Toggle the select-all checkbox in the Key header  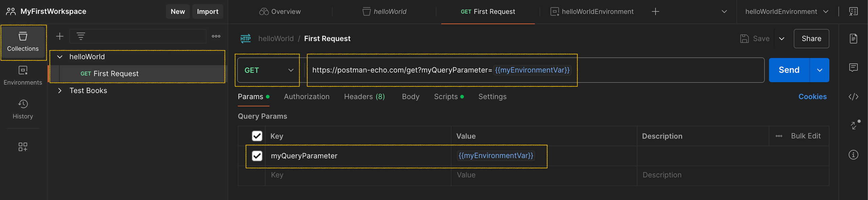[257, 136]
